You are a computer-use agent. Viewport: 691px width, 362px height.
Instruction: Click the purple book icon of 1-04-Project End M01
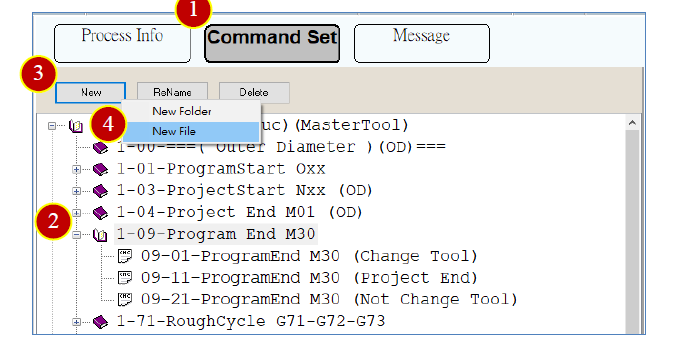pyautogui.click(x=100, y=213)
